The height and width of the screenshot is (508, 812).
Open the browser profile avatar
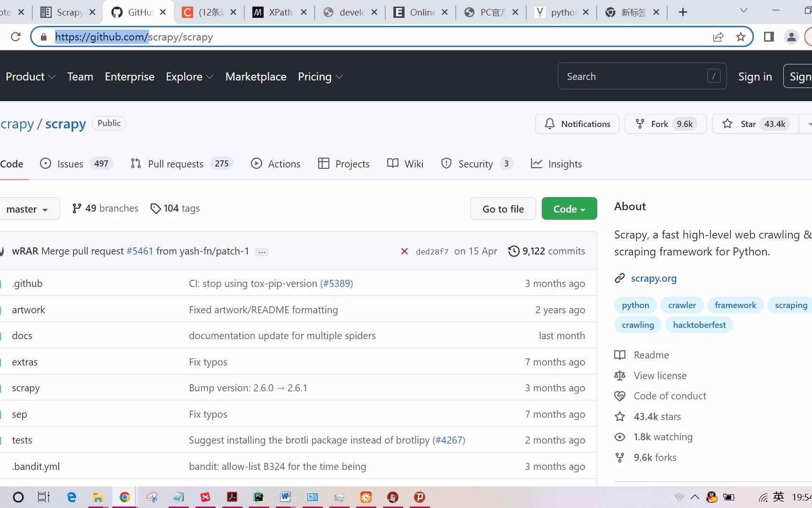click(791, 37)
